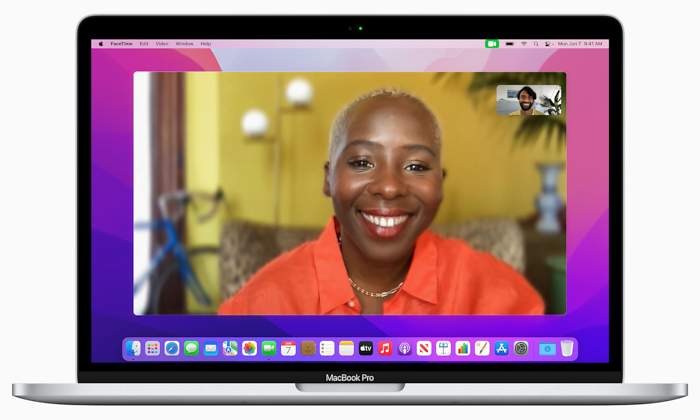Open Numbers from the dock
Image resolution: width=700 pixels, height=420 pixels.
(x=463, y=348)
